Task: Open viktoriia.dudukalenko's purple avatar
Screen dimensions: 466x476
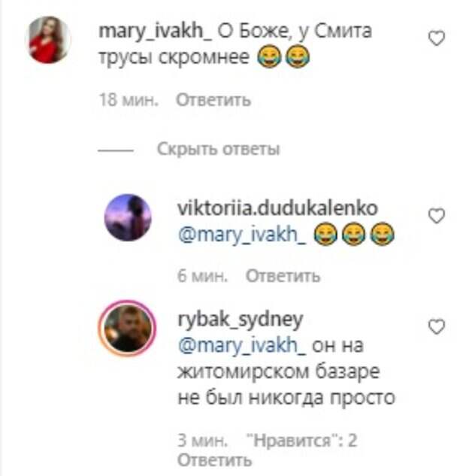Action: [128, 217]
